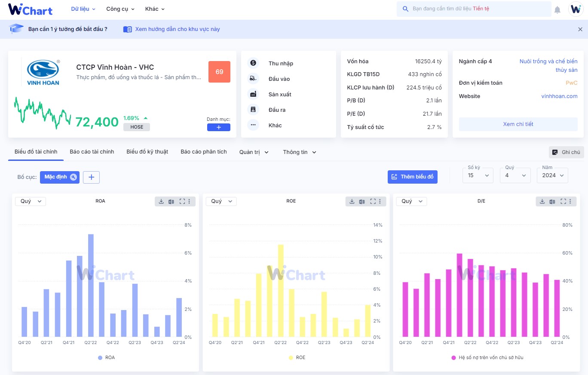Click the notification bell icon

point(557,9)
